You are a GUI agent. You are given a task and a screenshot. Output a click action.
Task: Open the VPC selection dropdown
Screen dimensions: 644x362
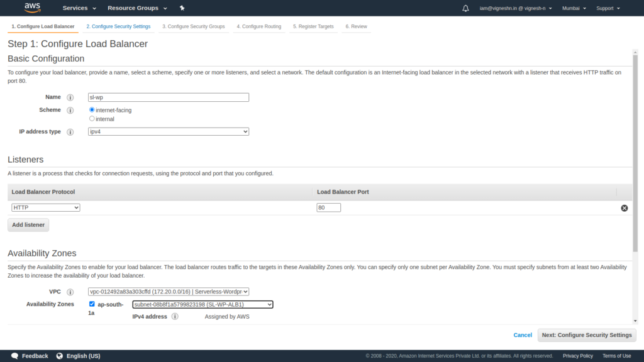[x=169, y=292]
